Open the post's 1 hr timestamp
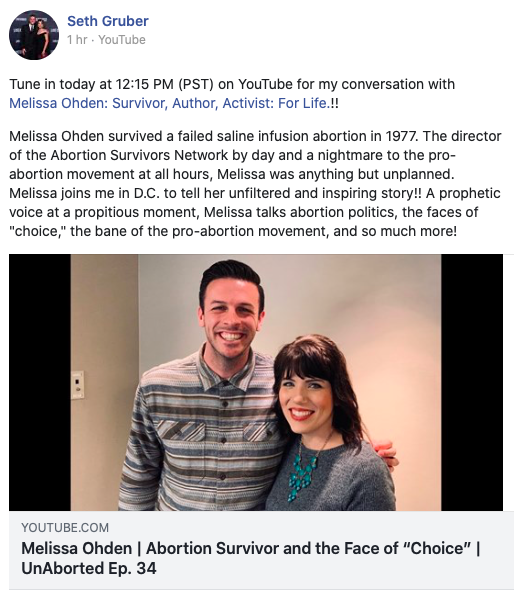This screenshot has width=515, height=605. [x=77, y=40]
